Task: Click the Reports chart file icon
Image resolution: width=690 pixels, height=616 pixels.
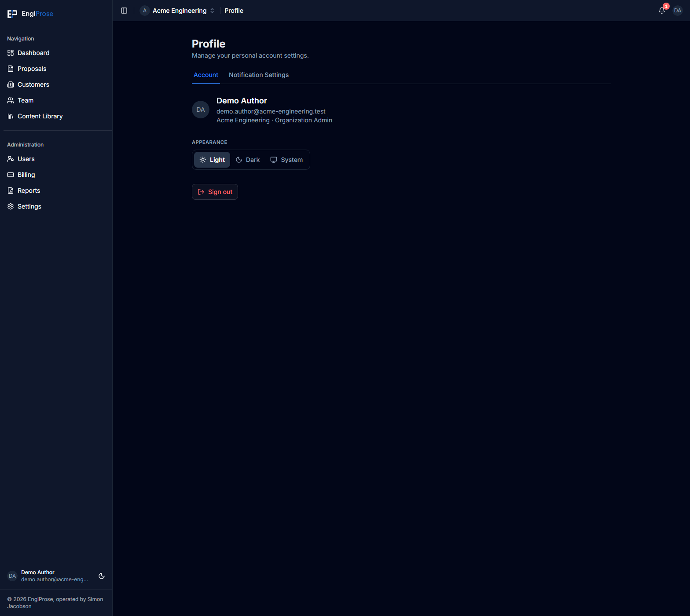Action: click(x=11, y=191)
